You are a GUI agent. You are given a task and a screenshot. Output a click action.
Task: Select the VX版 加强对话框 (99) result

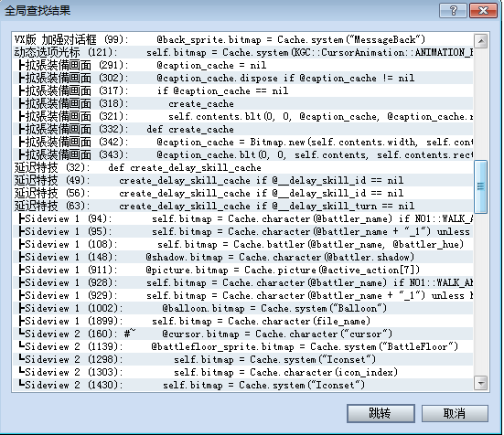click(x=242, y=39)
